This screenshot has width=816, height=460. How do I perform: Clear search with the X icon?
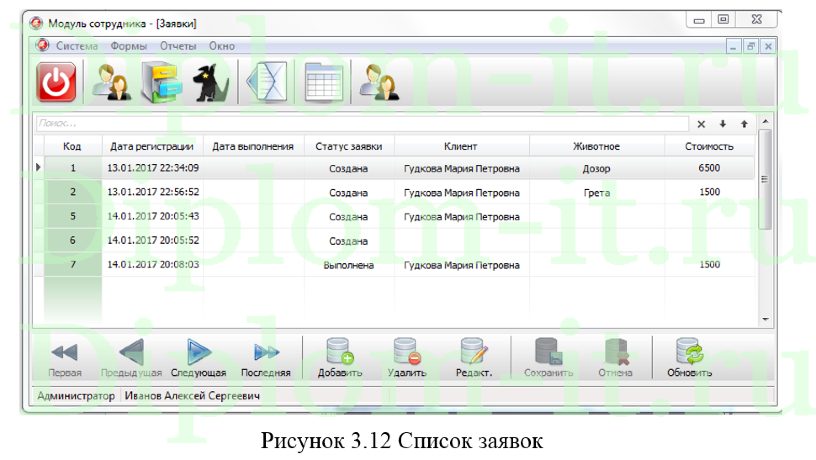[701, 124]
